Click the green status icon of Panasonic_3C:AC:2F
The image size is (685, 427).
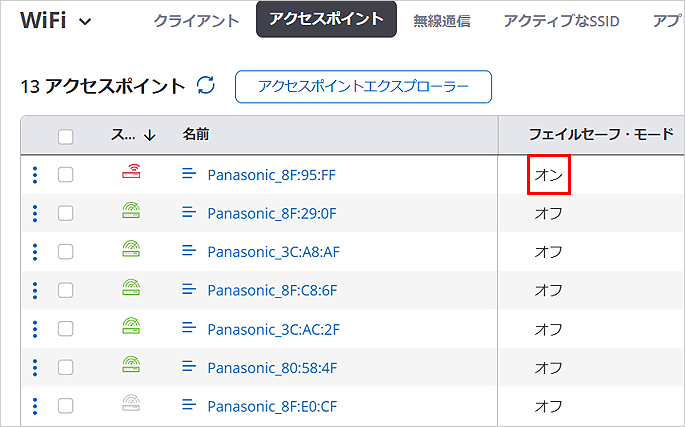pos(131,325)
